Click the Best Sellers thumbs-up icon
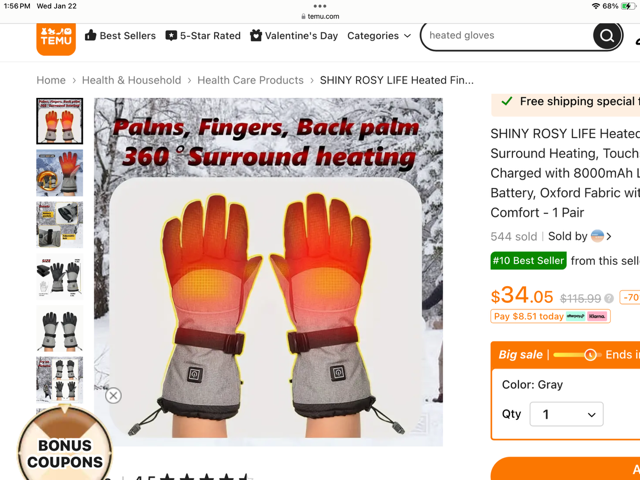Screen dimensions: 640x480 coord(90,36)
